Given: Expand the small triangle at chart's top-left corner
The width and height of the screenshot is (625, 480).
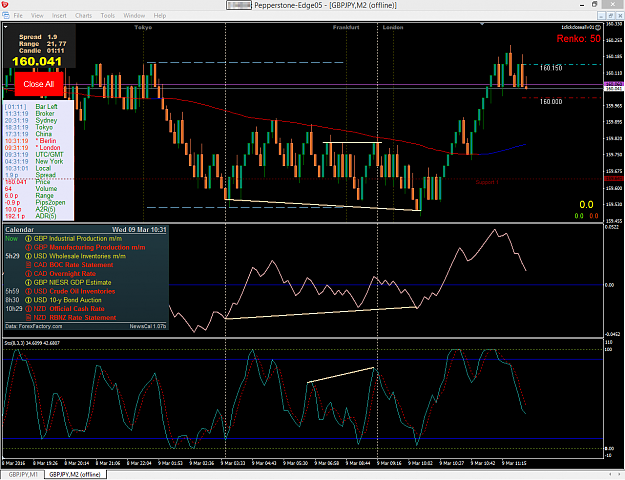Looking at the screenshot, I should point(6,27).
